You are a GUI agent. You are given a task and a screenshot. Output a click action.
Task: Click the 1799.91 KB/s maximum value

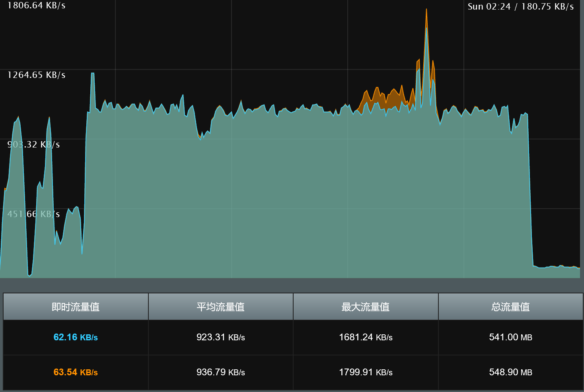tap(366, 372)
